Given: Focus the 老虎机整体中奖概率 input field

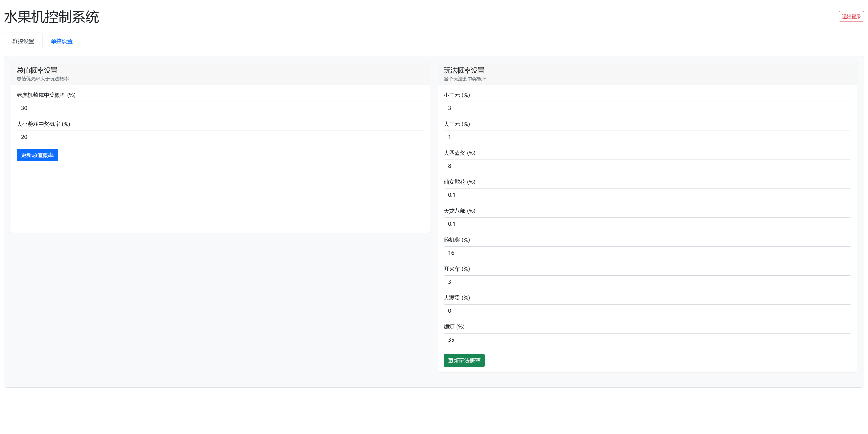Looking at the screenshot, I should [220, 108].
